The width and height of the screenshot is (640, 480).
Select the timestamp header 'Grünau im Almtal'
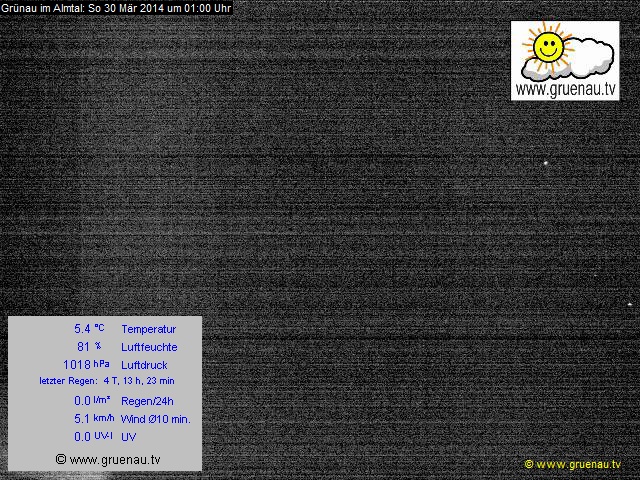[x=116, y=8]
